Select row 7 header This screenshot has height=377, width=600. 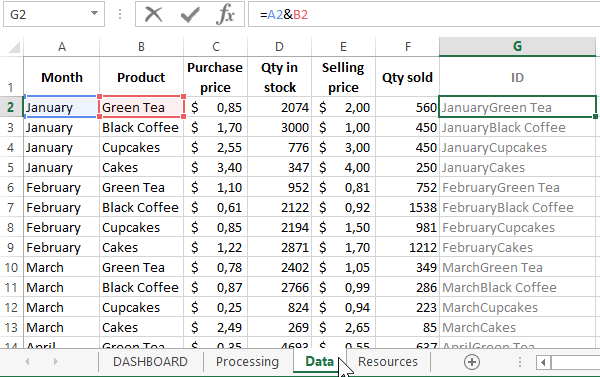11,207
